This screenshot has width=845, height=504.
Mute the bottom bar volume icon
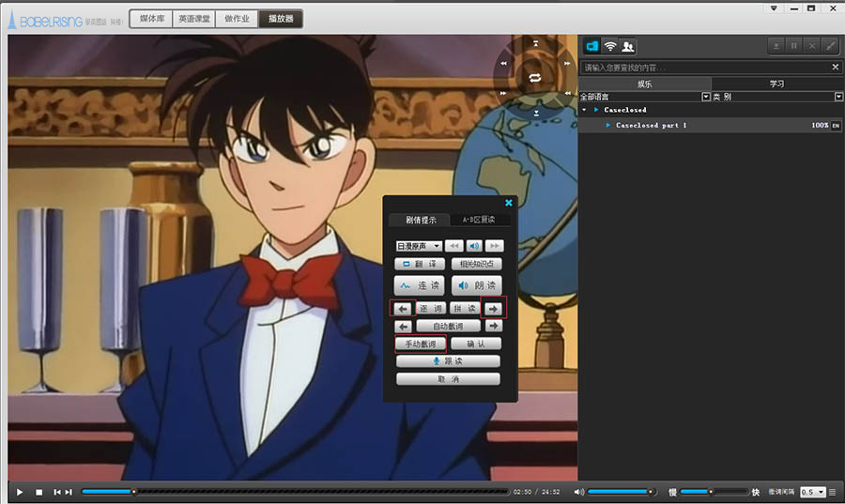pyautogui.click(x=578, y=492)
